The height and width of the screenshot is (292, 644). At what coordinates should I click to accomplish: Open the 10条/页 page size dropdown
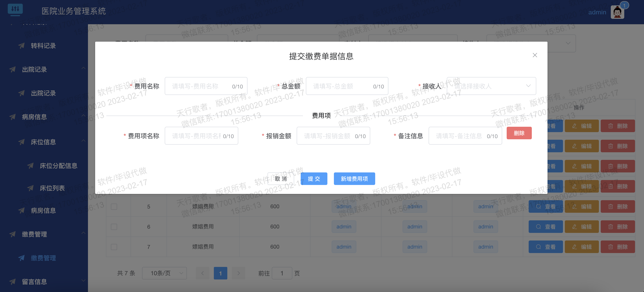(x=164, y=273)
